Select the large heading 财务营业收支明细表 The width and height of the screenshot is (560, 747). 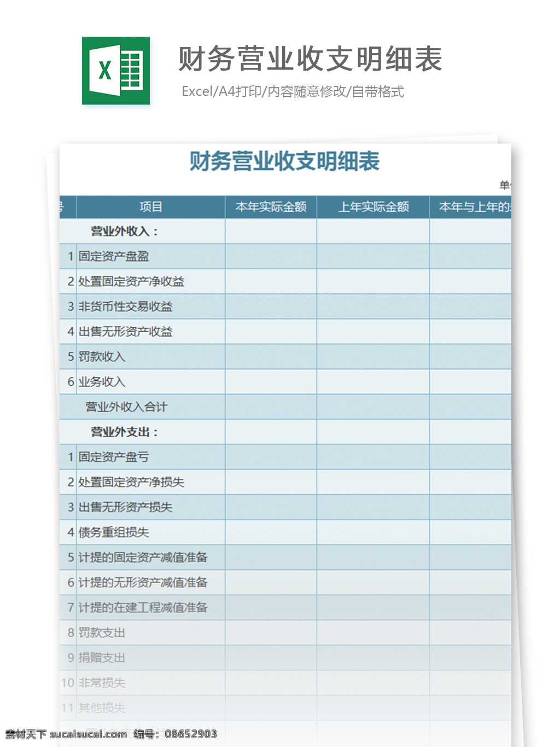[x=310, y=59]
